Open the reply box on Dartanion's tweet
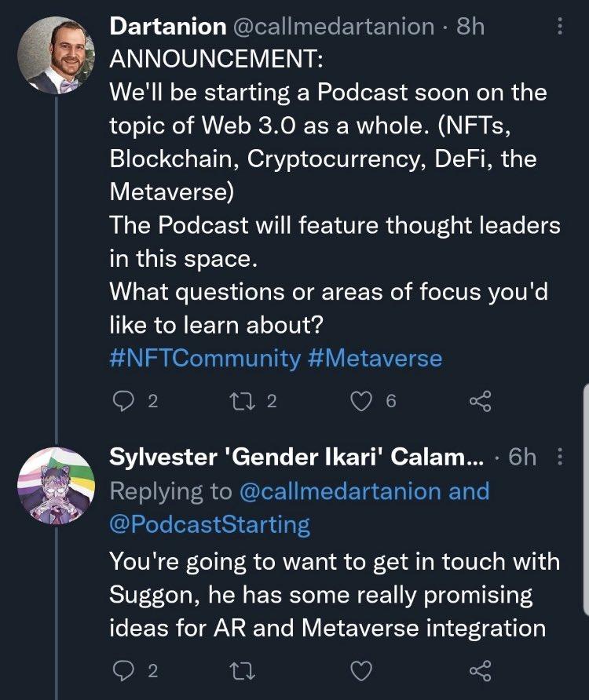The image size is (589, 700). click(x=122, y=401)
